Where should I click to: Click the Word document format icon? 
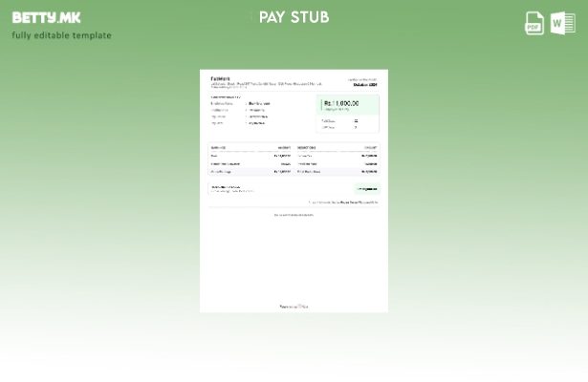pyautogui.click(x=562, y=24)
